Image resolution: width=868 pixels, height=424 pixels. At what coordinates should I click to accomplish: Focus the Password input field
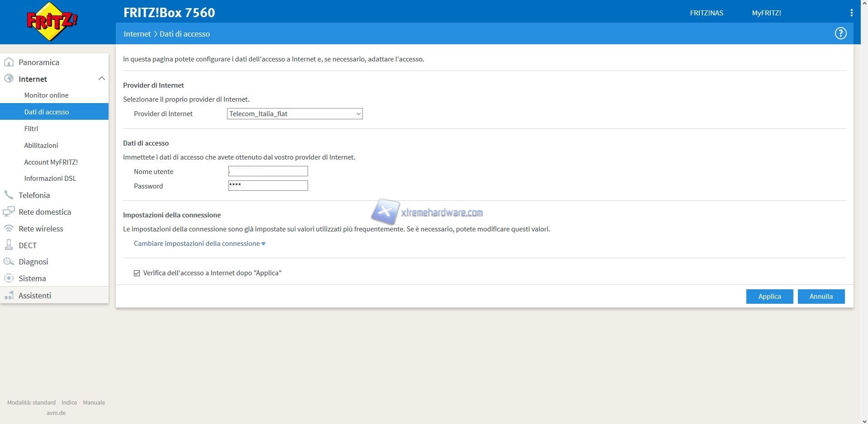pos(268,186)
